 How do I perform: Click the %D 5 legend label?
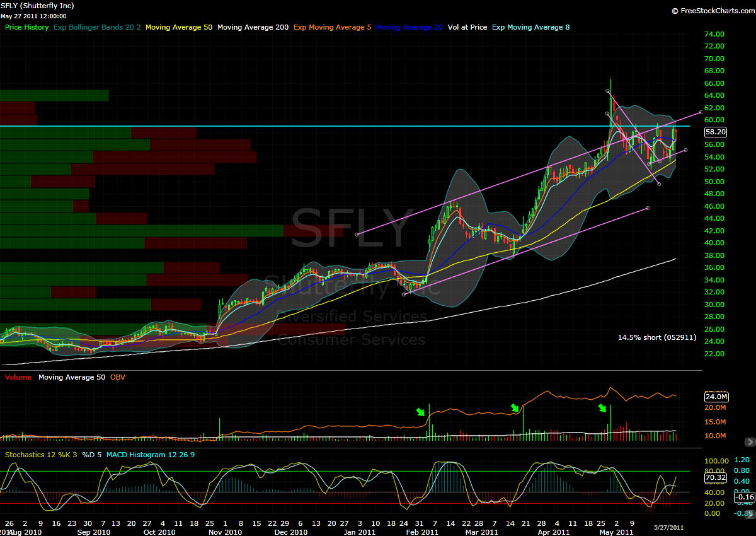[x=91, y=455]
